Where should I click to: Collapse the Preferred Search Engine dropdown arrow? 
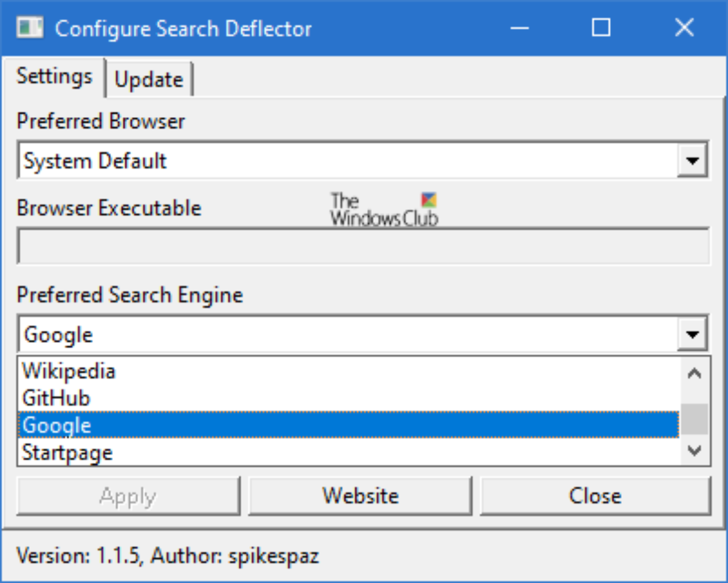click(692, 334)
